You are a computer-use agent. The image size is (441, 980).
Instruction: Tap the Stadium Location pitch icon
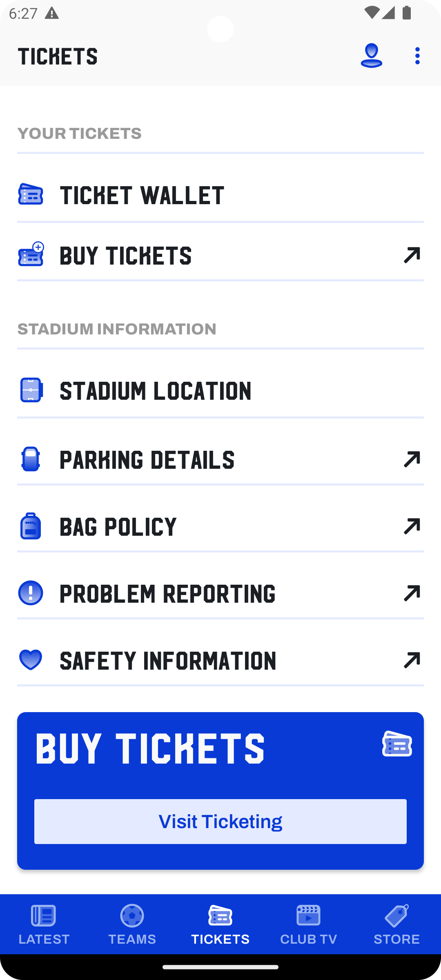click(31, 390)
